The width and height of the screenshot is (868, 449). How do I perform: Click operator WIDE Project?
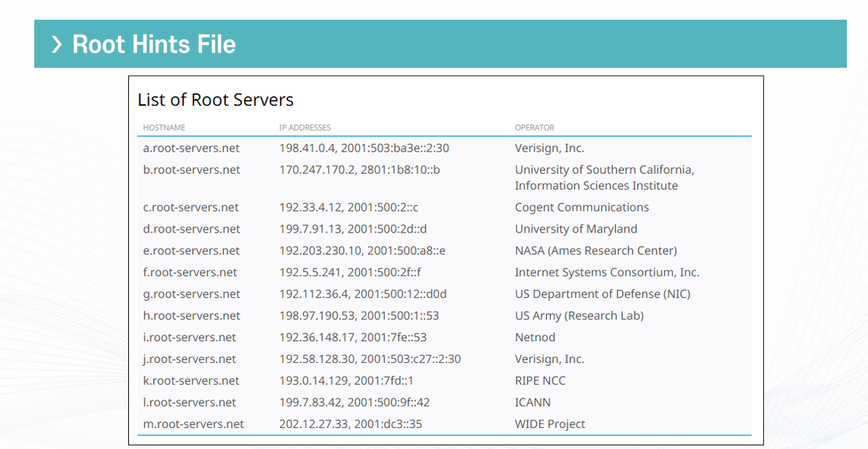pos(550,423)
